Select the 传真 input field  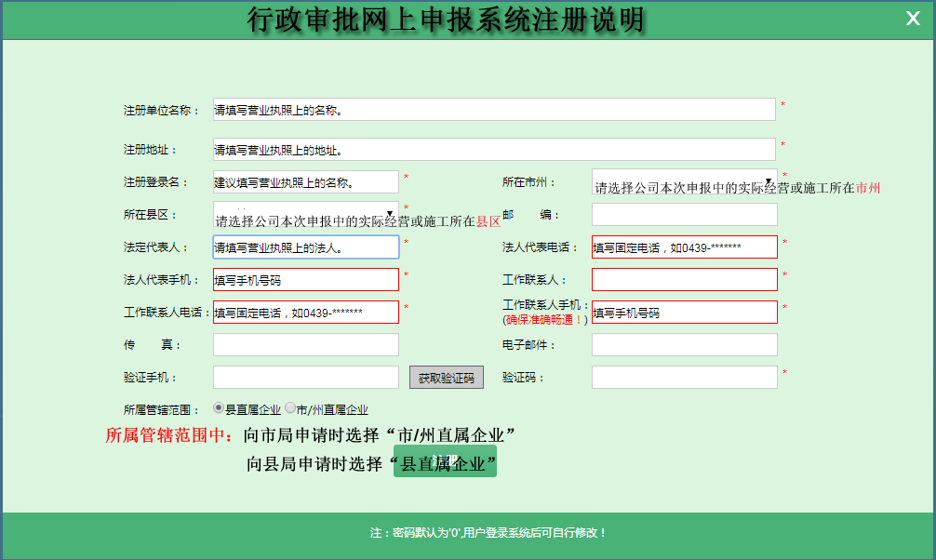click(x=305, y=345)
